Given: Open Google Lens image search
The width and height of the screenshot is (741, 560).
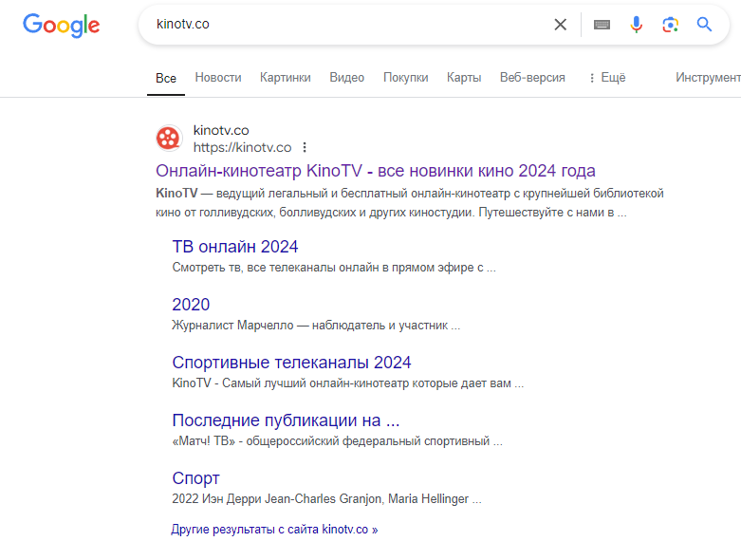Looking at the screenshot, I should pos(671,25).
